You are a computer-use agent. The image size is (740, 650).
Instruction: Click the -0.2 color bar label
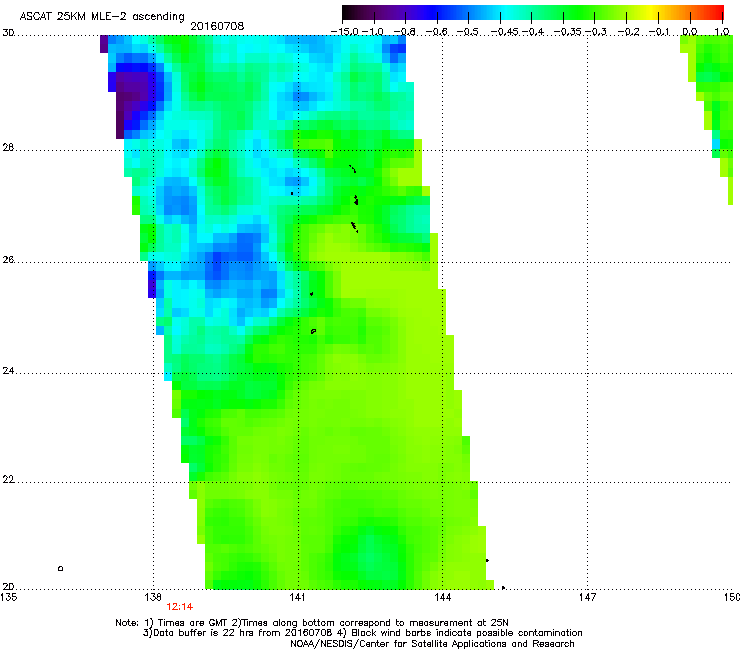[x=628, y=32]
